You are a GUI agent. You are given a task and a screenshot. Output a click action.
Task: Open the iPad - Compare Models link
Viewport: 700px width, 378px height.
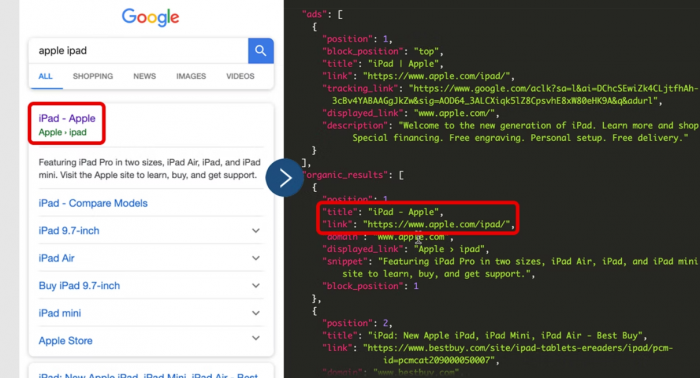pos(93,203)
